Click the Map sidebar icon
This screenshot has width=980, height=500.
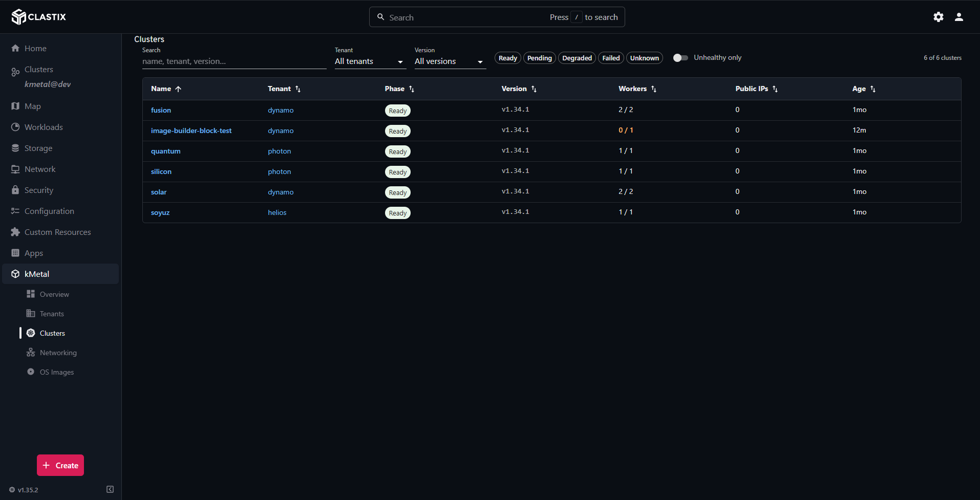pos(15,106)
